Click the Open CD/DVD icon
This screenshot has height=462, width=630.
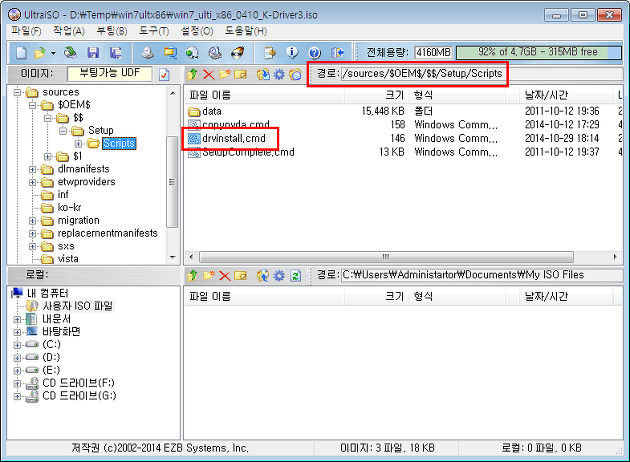70,53
